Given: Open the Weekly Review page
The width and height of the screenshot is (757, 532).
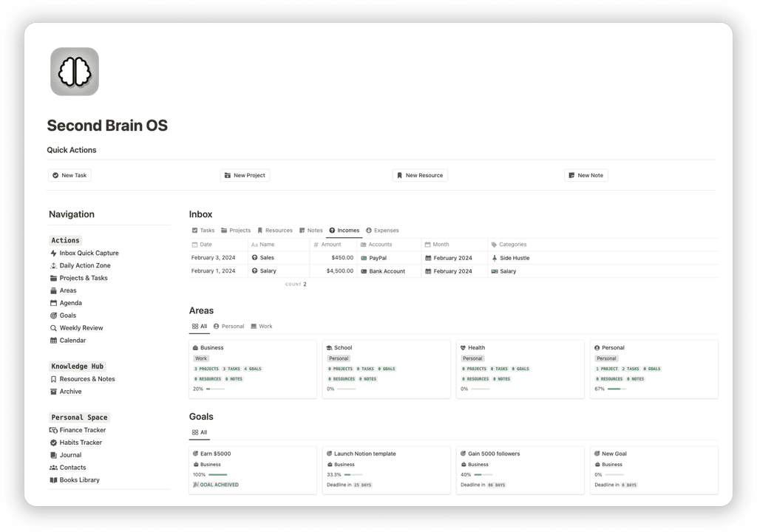Looking at the screenshot, I should [x=81, y=327].
